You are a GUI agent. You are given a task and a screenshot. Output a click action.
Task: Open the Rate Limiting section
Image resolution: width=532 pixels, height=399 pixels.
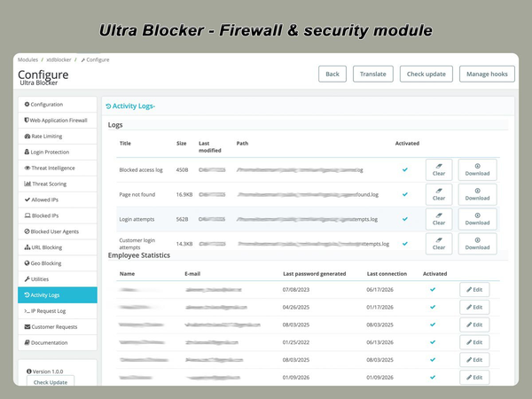[58, 136]
